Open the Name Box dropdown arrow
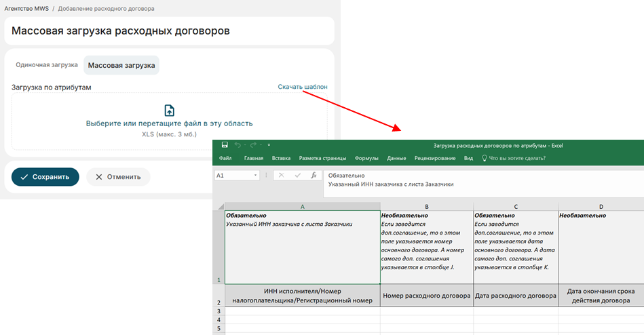The height and width of the screenshot is (335, 644). click(x=255, y=175)
